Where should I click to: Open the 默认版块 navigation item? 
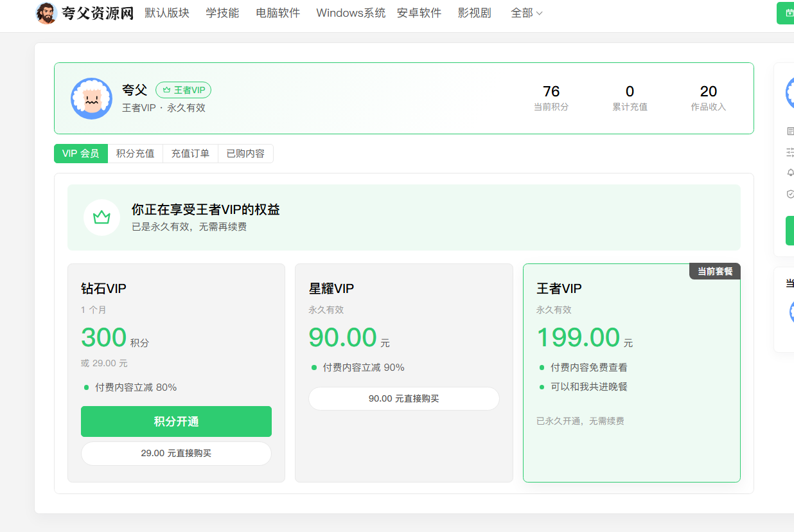(167, 13)
